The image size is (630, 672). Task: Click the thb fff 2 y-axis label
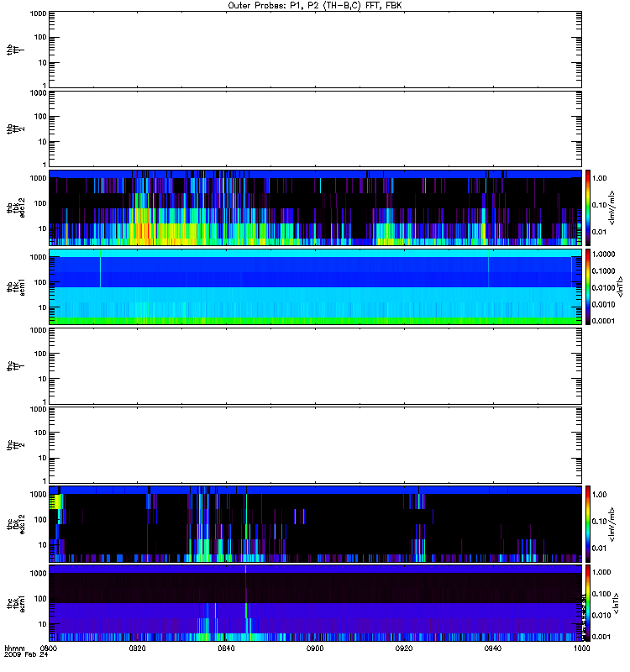coord(15,129)
